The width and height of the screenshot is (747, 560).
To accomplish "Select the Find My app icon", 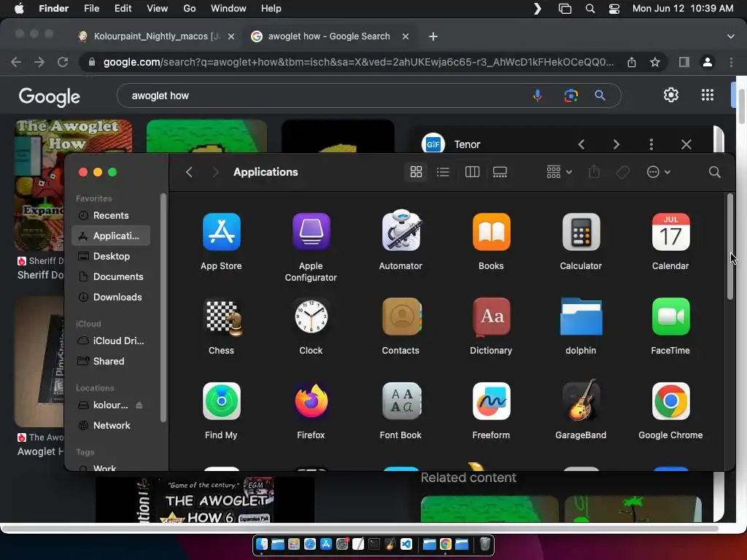I will [221, 401].
